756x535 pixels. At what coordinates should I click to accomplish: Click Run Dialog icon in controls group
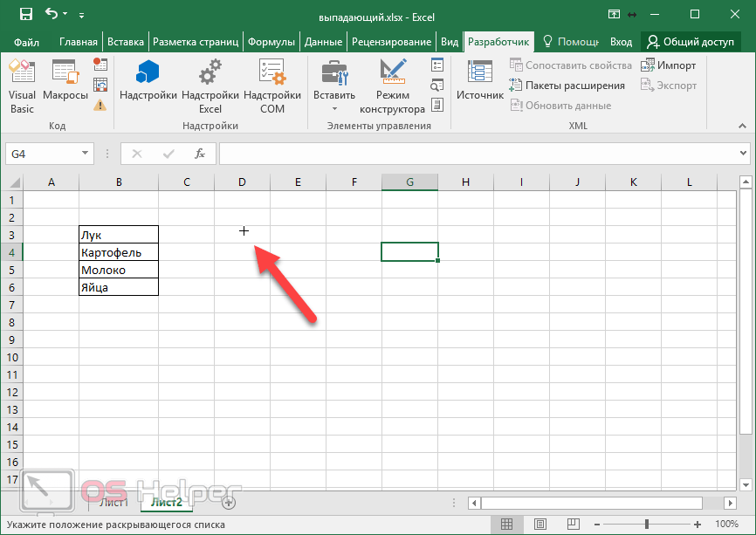tap(437, 105)
